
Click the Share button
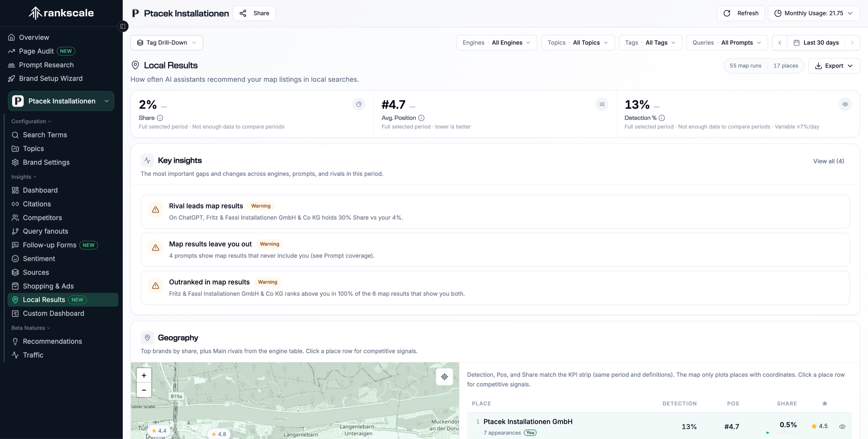pyautogui.click(x=254, y=13)
